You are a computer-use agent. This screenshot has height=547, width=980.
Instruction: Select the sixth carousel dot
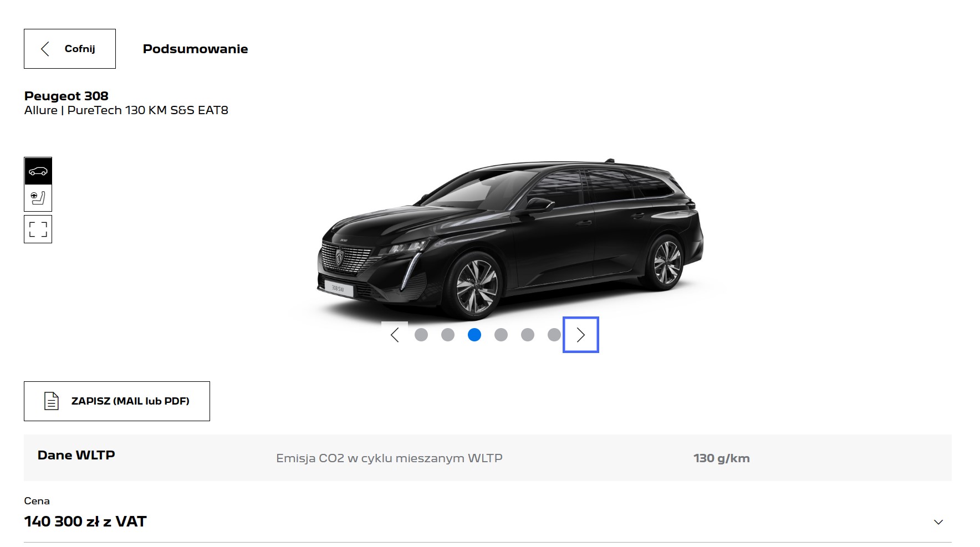pyautogui.click(x=554, y=335)
